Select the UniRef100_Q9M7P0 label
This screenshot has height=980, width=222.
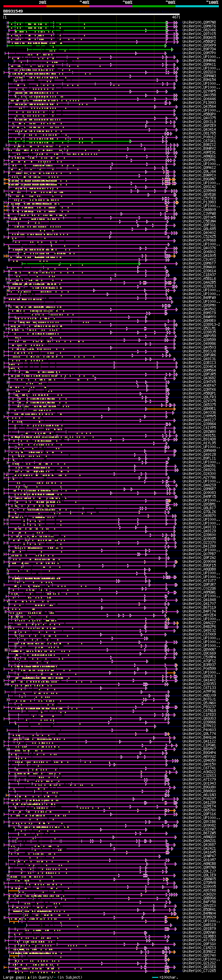pos(199,53)
